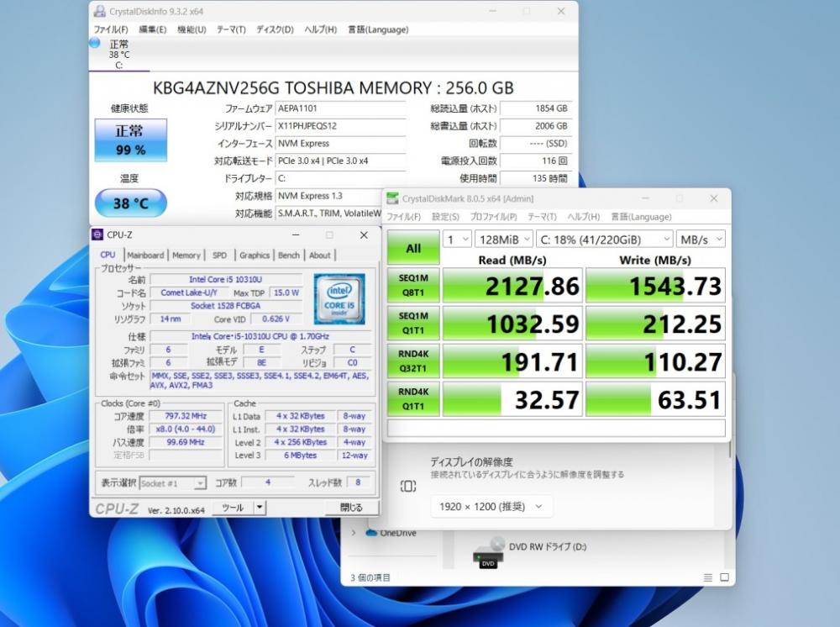This screenshot has height=627, width=840.
Task: Open the 128MiB test size dropdown
Action: (x=503, y=239)
